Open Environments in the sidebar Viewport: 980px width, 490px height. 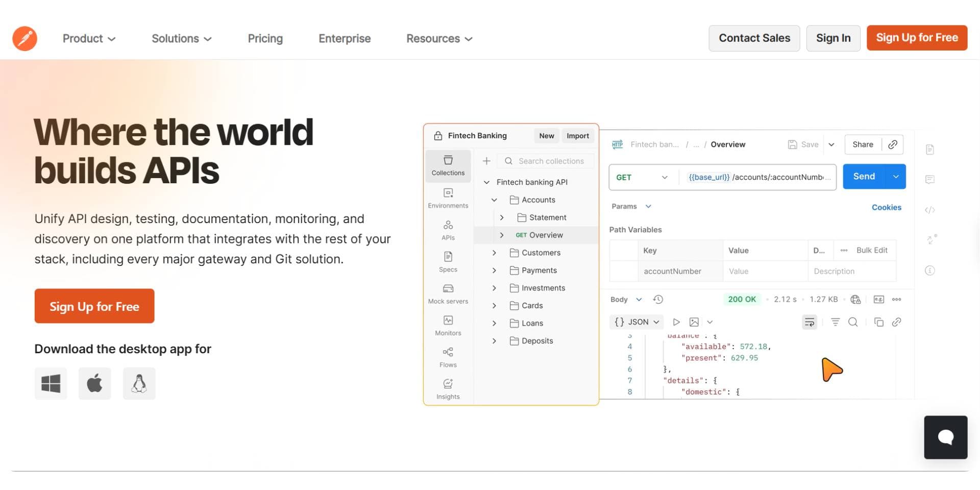pyautogui.click(x=448, y=198)
